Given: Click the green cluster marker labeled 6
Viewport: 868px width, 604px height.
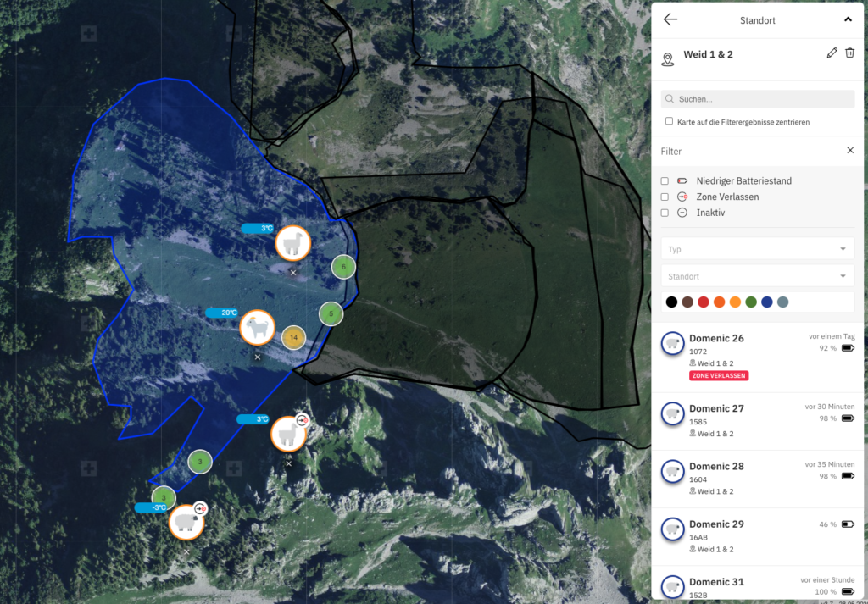Looking at the screenshot, I should [343, 266].
